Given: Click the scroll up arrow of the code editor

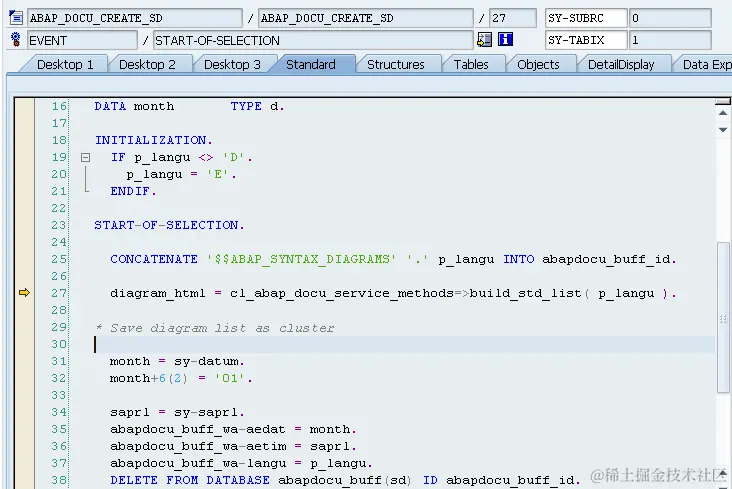Looking at the screenshot, I should (723, 113).
